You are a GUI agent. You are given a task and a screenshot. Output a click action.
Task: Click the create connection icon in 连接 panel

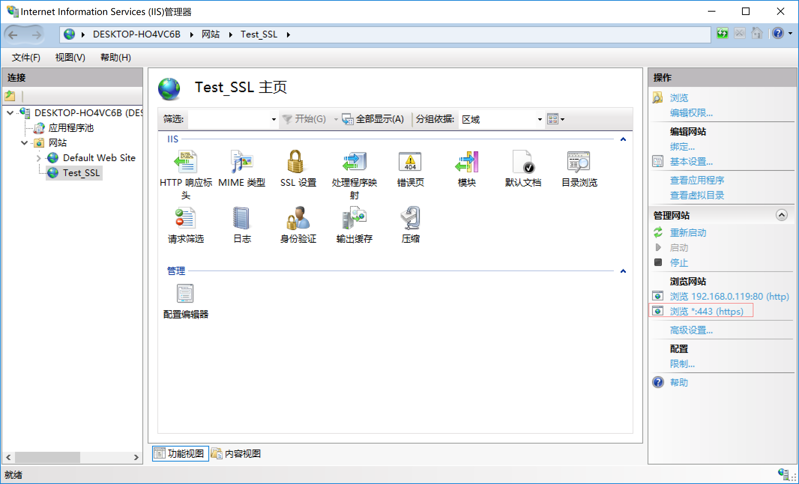point(10,96)
